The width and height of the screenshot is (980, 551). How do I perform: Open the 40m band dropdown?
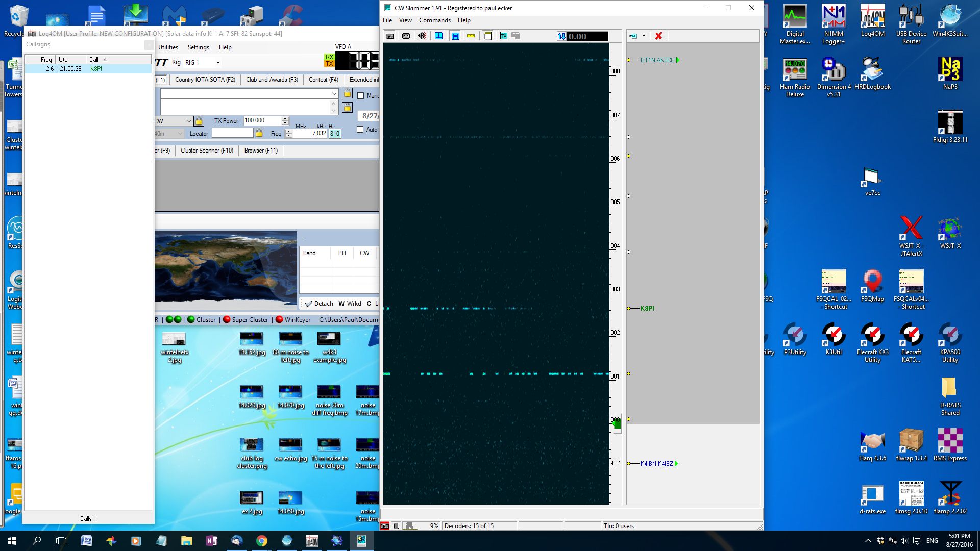pos(180,133)
